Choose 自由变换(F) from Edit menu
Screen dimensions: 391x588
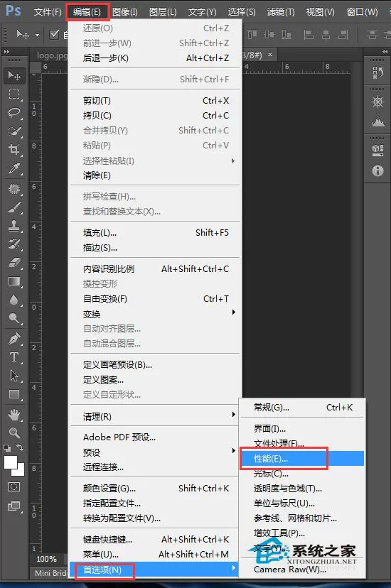pos(155,299)
